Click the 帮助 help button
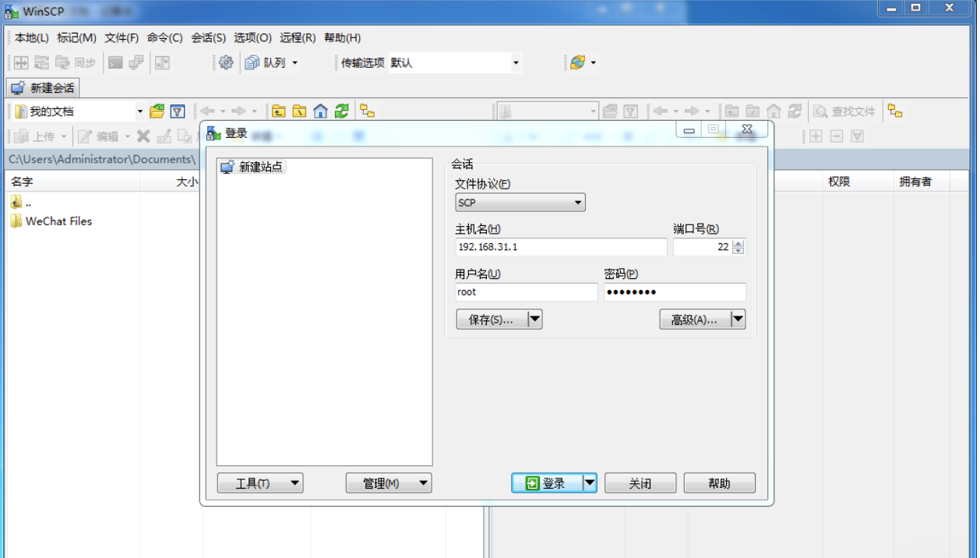Screen dimensions: 980x558 (720, 483)
